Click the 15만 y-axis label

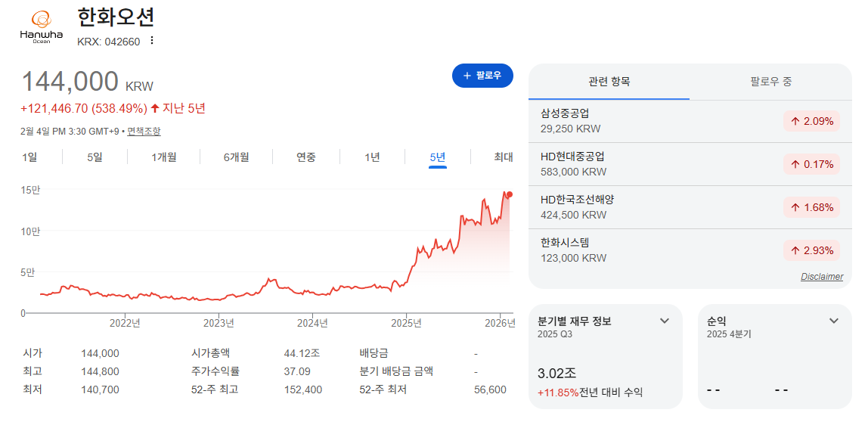click(32, 189)
